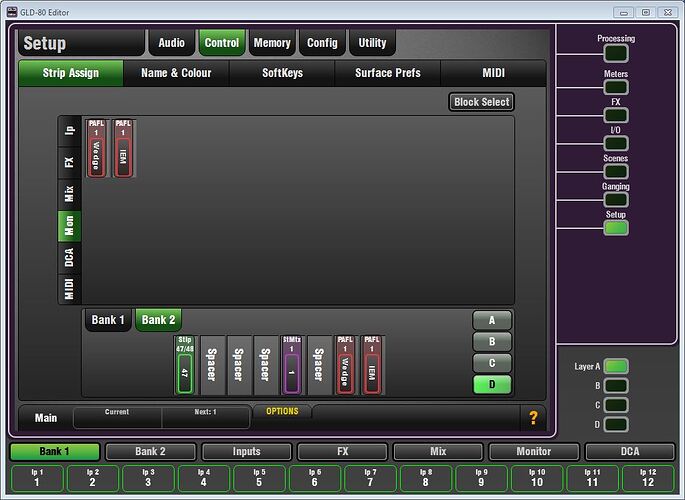Select channel strip Ip 8
The height and width of the screenshot is (500, 685).
click(x=426, y=478)
